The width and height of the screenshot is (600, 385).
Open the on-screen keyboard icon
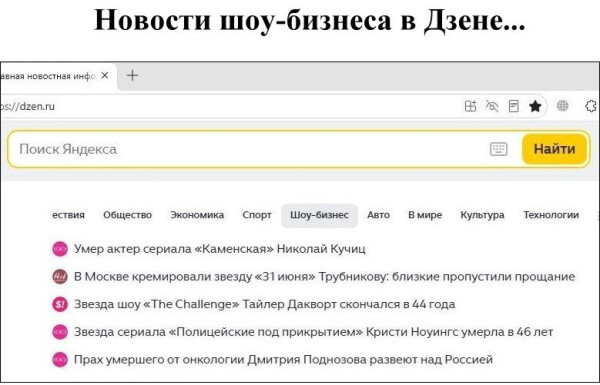[499, 149]
